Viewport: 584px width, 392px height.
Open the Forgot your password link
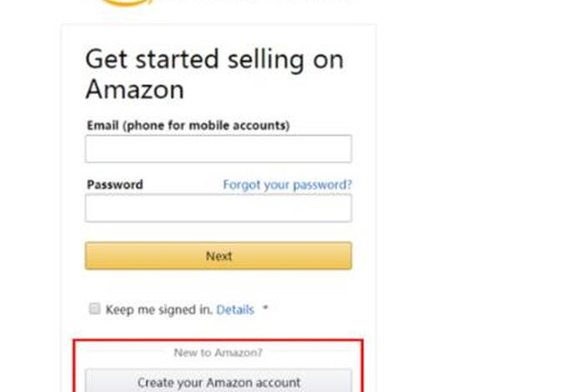pos(287,184)
